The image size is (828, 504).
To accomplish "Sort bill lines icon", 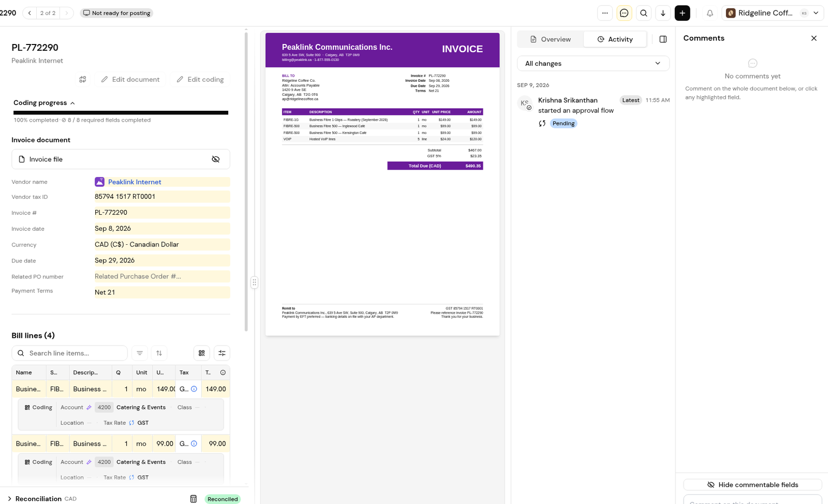I will 159,353.
